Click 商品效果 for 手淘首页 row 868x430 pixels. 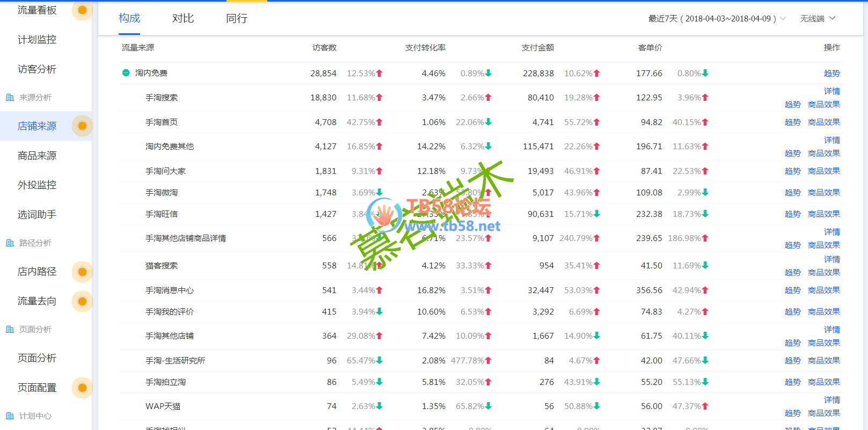(x=823, y=122)
